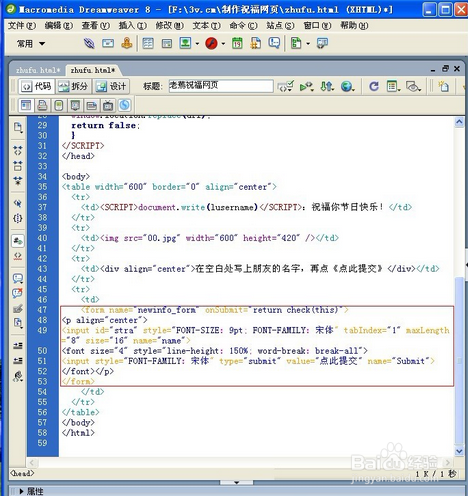Open the 文件 menu
The width and height of the screenshot is (468, 496).
[22, 26]
